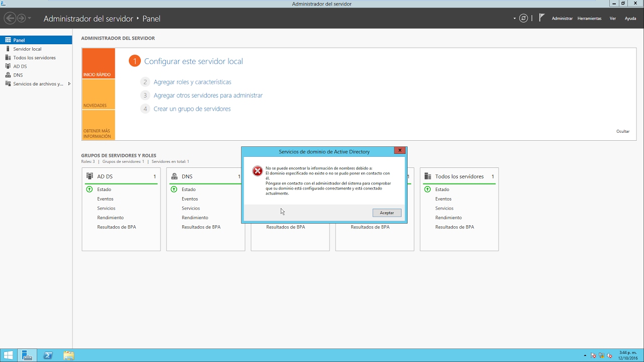Open Resultados de BPA in Todos los servidores
This screenshot has width=644, height=362.
454,227
